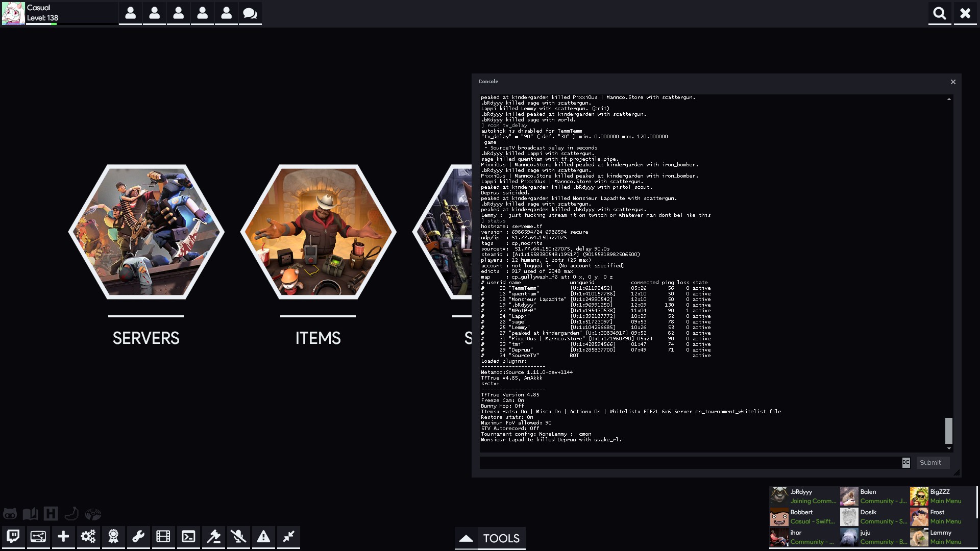Open the ITEMS hexagon tile
Screen dimensions: 980x551
(318, 232)
